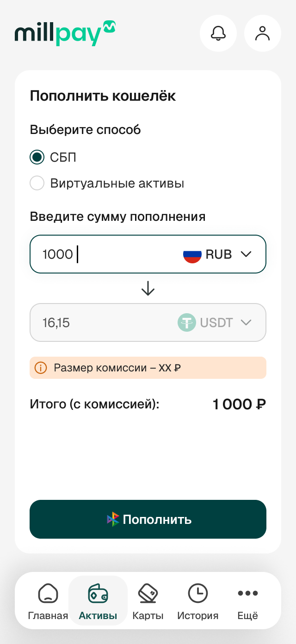296x644 pixels.
Task: Select the СБП radio button
Action: tap(37, 158)
